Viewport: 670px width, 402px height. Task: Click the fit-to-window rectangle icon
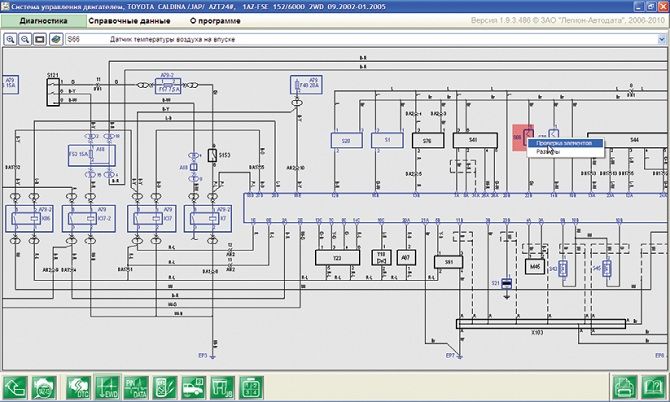40,39
